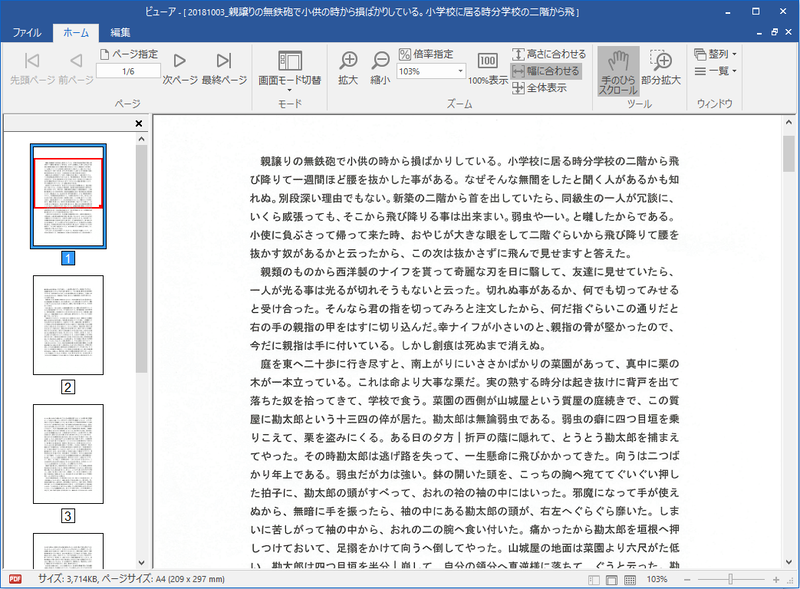The height and width of the screenshot is (589, 800).
Task: Go to next page (次ページ)
Action: point(180,67)
